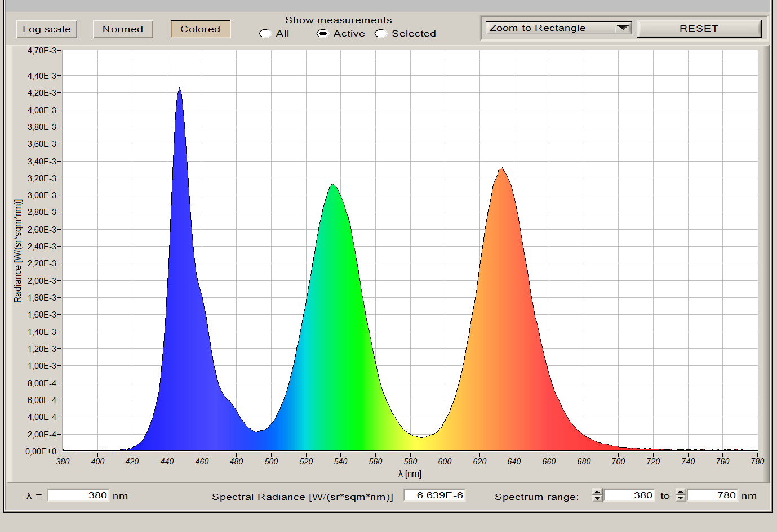Click the wavelength λ input field

tap(78, 495)
